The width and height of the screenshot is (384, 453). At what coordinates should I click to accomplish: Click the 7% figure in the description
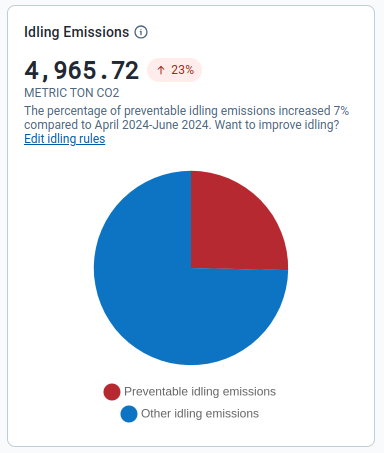pyautogui.click(x=341, y=111)
